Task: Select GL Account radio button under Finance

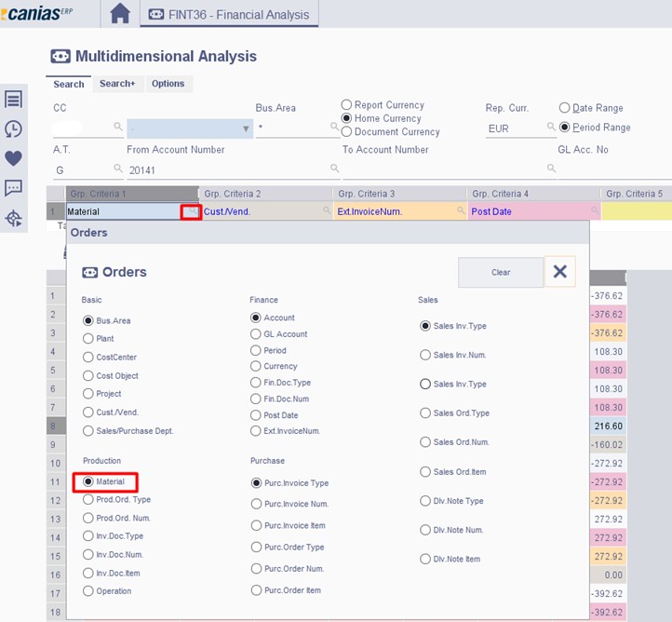Action: (256, 334)
